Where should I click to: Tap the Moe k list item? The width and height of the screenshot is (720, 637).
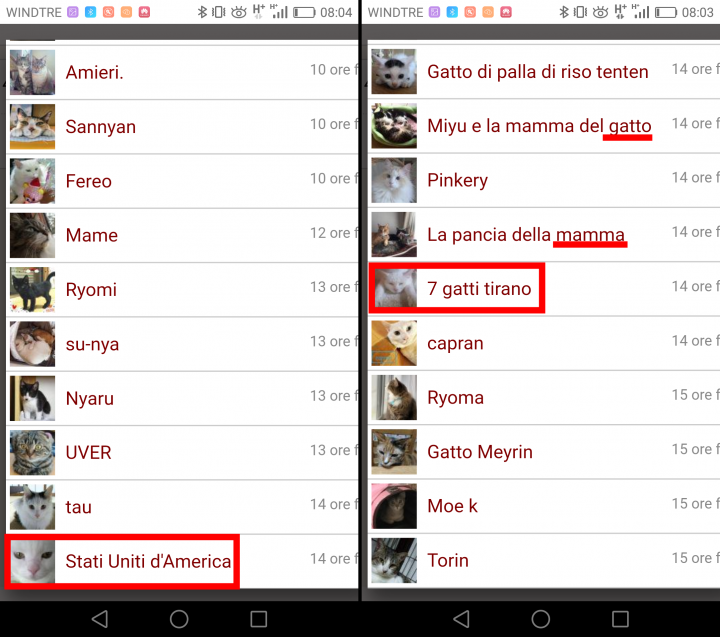(x=452, y=506)
